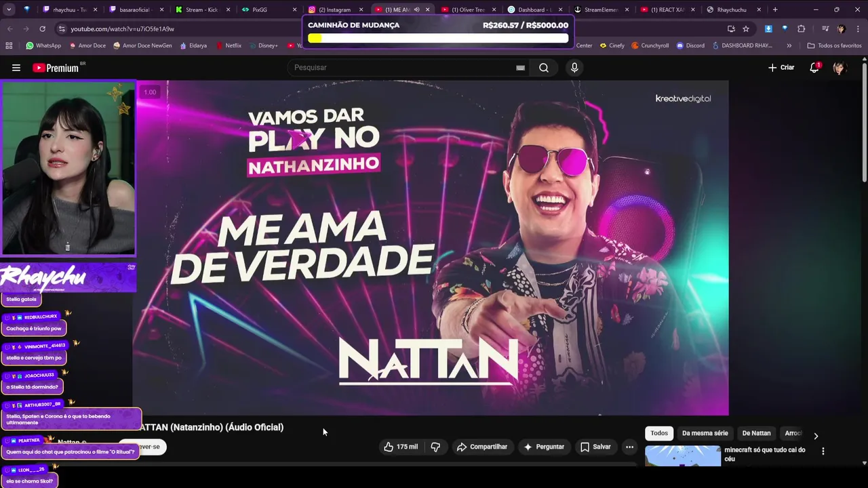The image size is (868, 488).
Task: Switch to the StreamElements tab
Action: tap(600, 9)
